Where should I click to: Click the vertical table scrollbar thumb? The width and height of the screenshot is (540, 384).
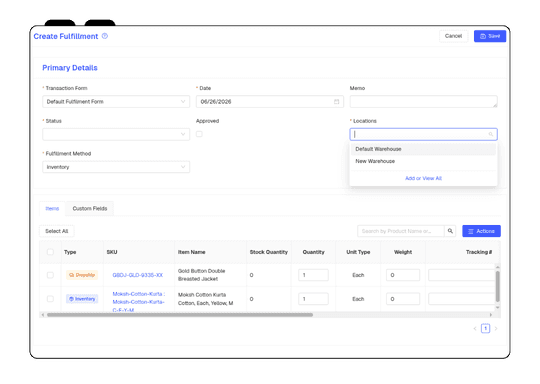[497, 287]
